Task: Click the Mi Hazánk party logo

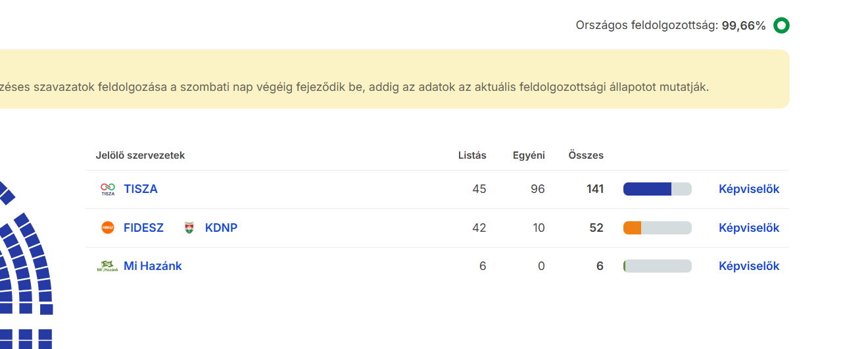Action: pyautogui.click(x=108, y=266)
